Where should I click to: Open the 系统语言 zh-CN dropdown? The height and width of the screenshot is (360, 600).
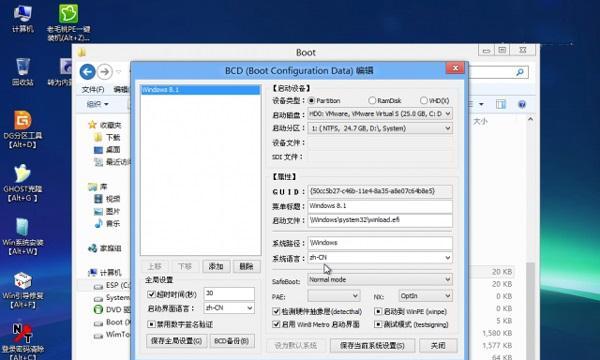point(380,257)
